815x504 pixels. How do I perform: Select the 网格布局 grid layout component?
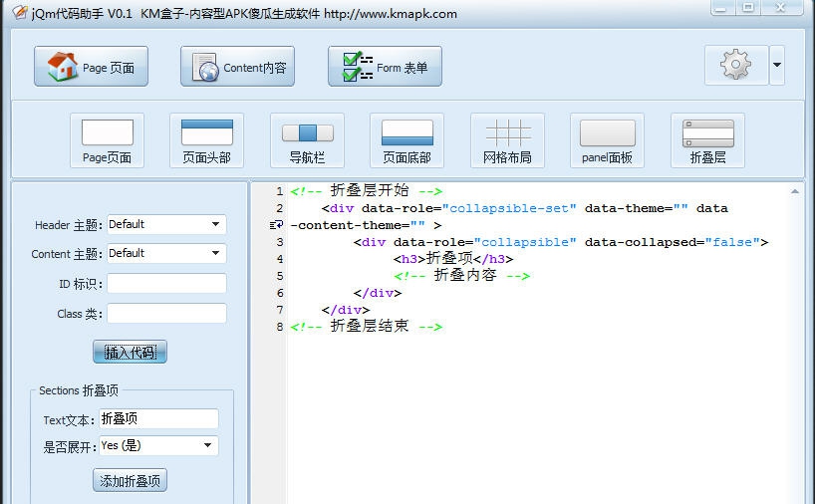pos(508,140)
